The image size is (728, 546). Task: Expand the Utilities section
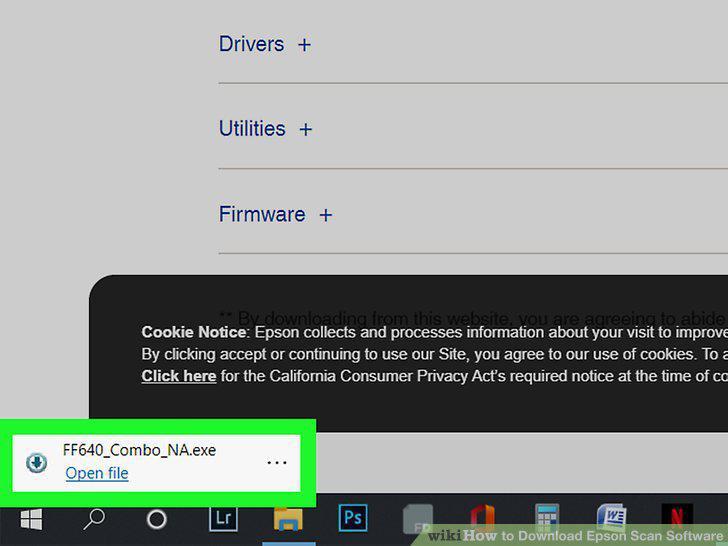coord(266,129)
